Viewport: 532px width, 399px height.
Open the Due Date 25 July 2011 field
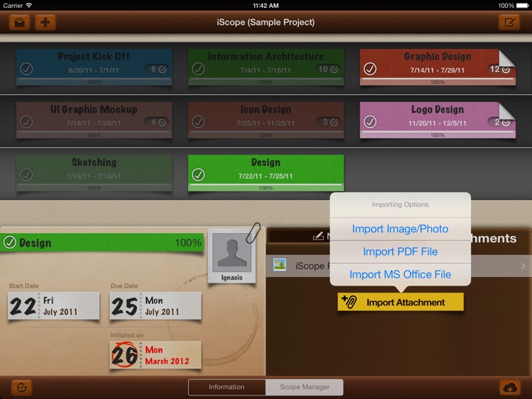point(155,305)
